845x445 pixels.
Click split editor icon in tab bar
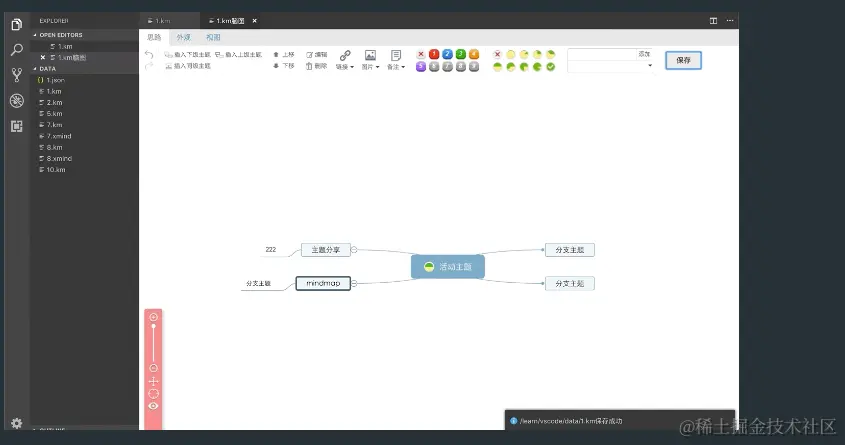(714, 20)
